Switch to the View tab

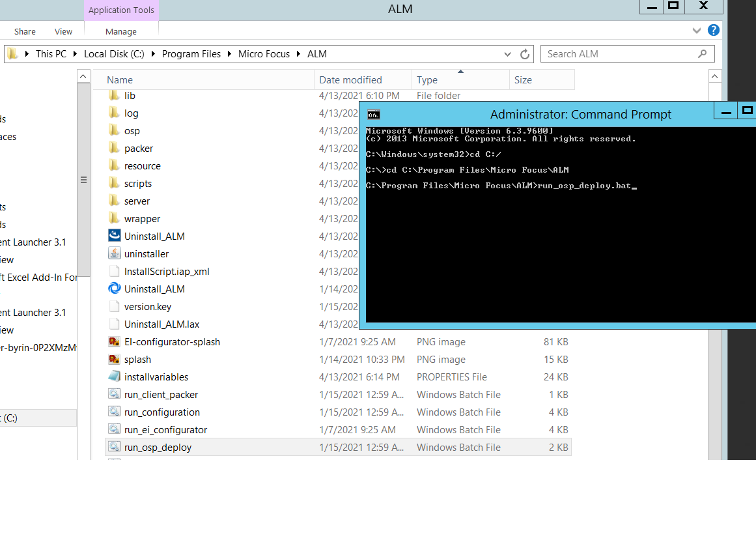tap(63, 31)
